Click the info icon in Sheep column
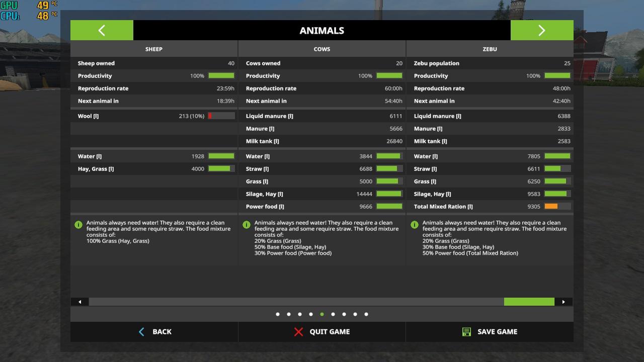Screen dimensions: 644x362 tap(78, 225)
